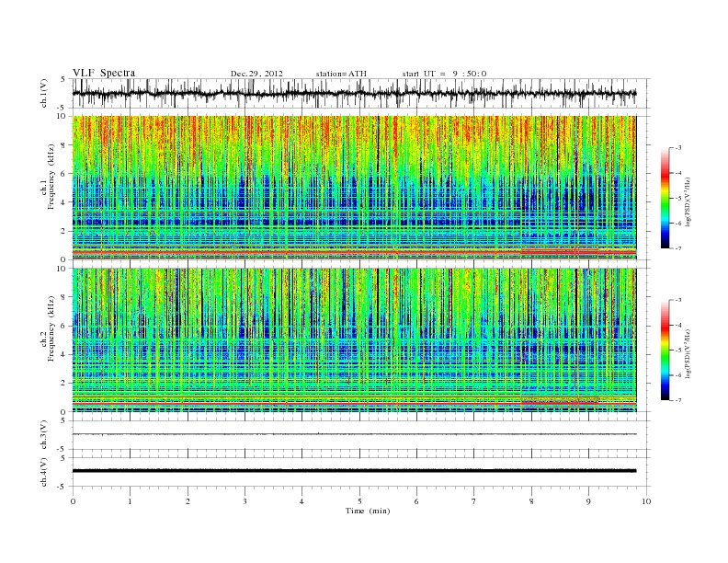Viewport: 728px width, 563px height.
Task: Click the ch.3 flat waveform trace
Action: coord(354,434)
